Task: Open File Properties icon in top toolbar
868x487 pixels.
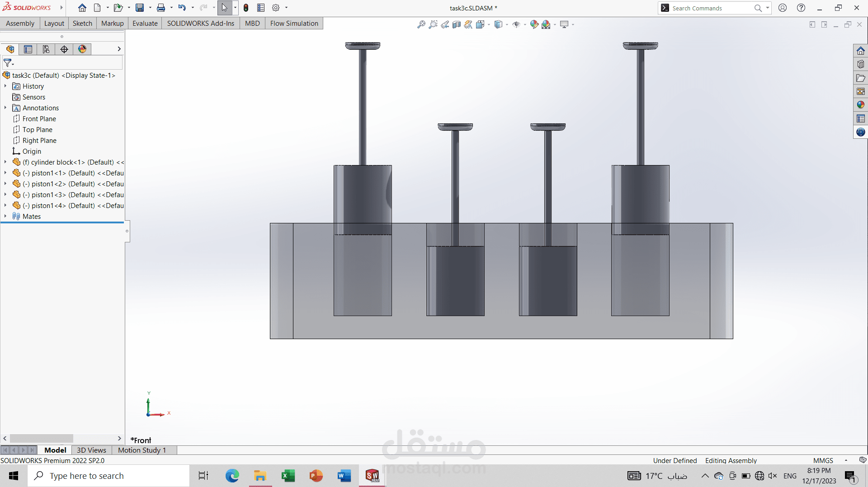Action: pyautogui.click(x=261, y=8)
